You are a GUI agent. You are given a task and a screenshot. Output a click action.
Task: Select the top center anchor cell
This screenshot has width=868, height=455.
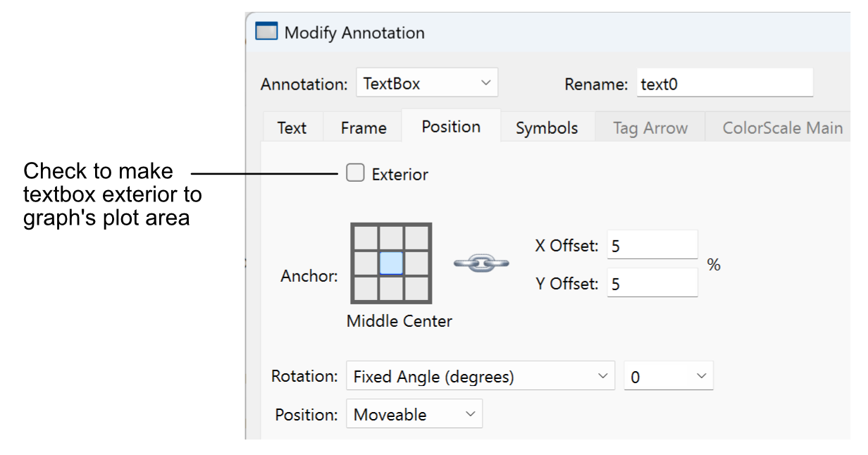click(391, 238)
